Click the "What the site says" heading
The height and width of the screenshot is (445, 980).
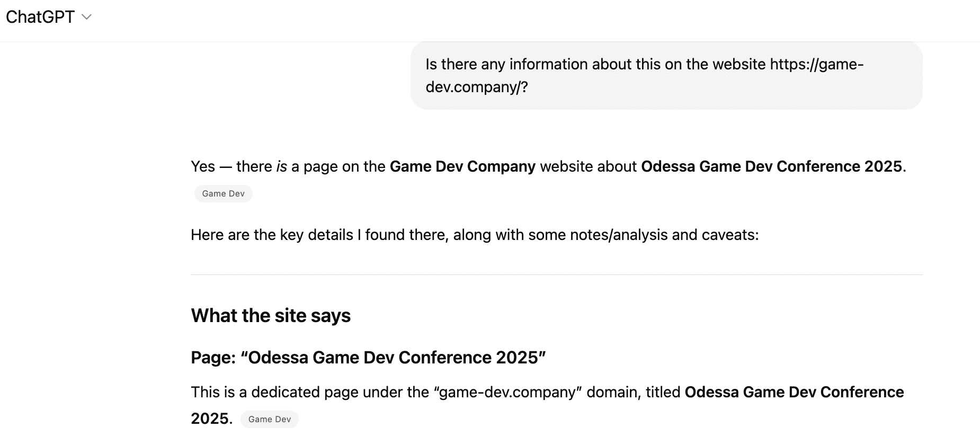pos(271,316)
